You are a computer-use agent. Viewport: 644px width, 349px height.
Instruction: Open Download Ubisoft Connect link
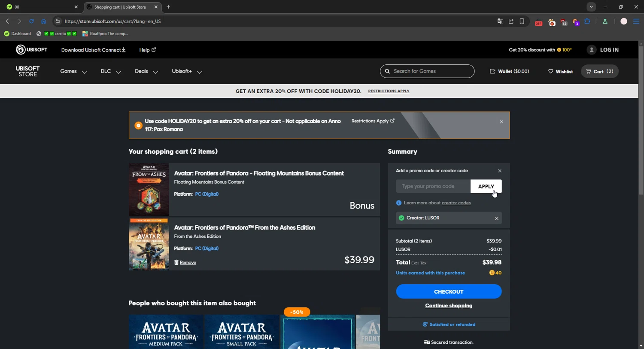(x=93, y=50)
